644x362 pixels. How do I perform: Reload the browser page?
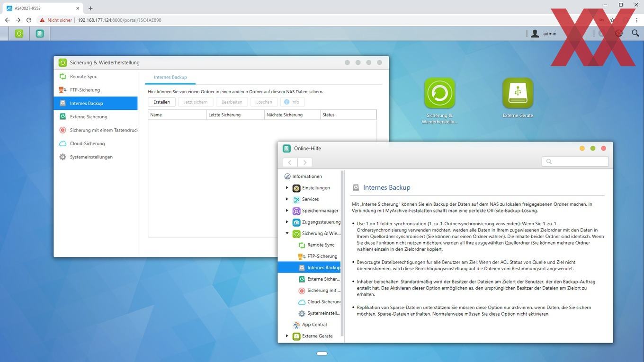coord(29,20)
